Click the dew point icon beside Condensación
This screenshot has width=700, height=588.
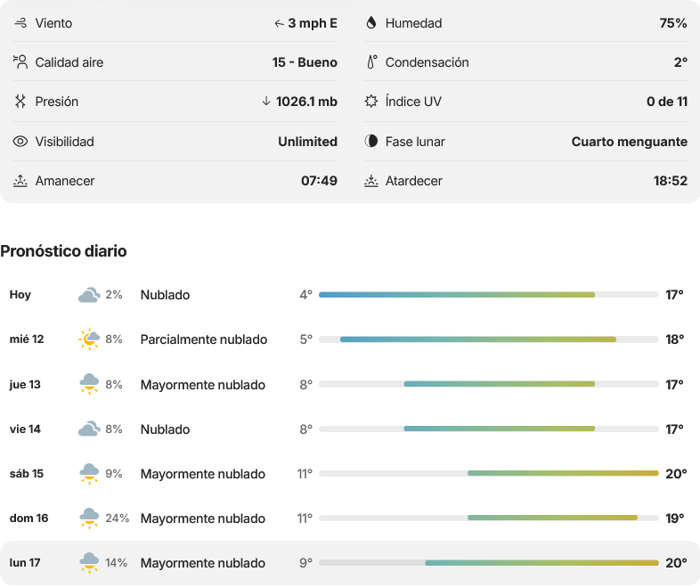click(x=371, y=62)
